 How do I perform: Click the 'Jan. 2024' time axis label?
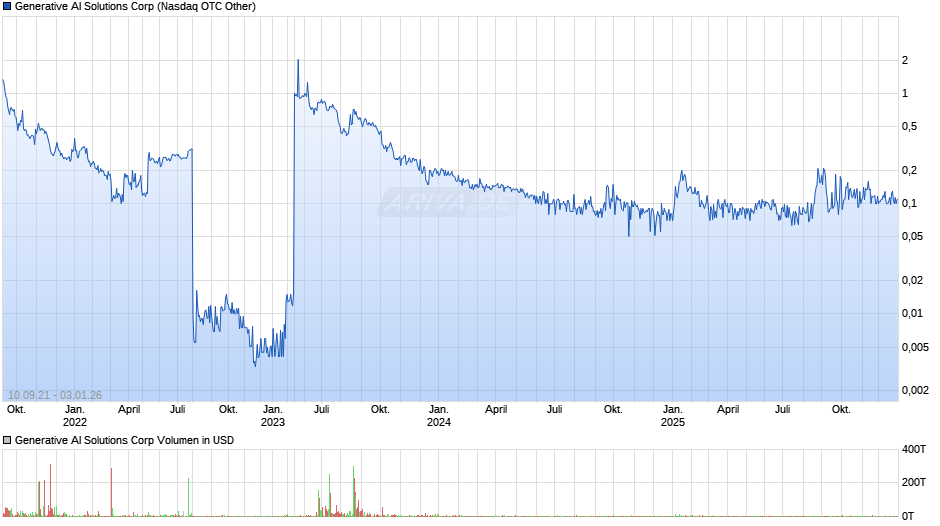click(439, 416)
